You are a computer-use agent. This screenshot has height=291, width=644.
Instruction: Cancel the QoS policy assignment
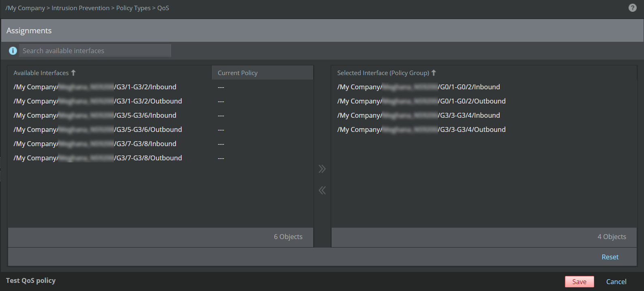pyautogui.click(x=616, y=282)
